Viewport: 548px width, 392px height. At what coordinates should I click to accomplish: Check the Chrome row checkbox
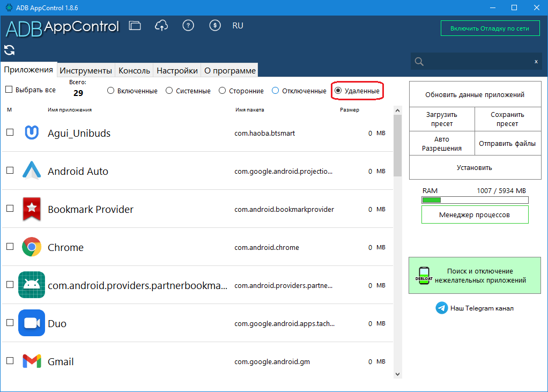pos(10,247)
